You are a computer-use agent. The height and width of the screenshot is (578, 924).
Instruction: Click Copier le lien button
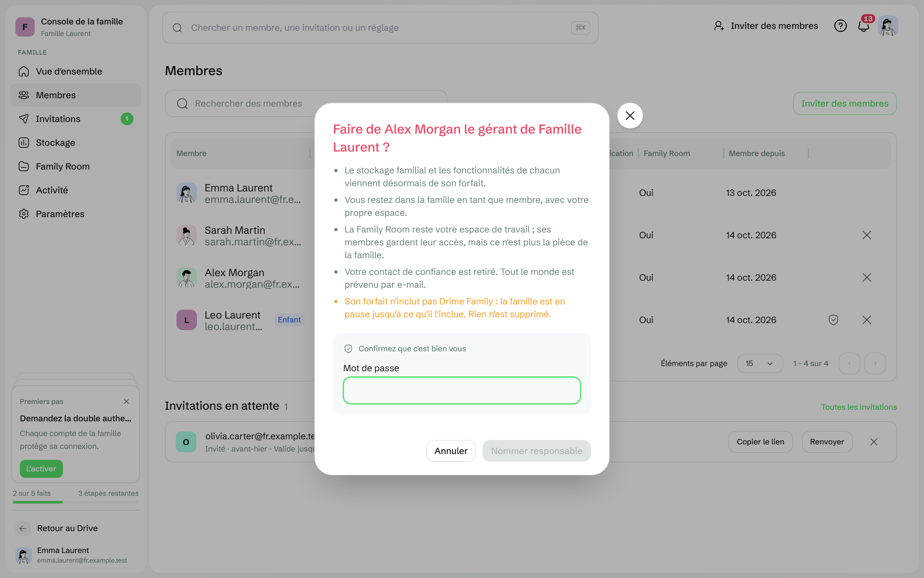[x=760, y=442]
